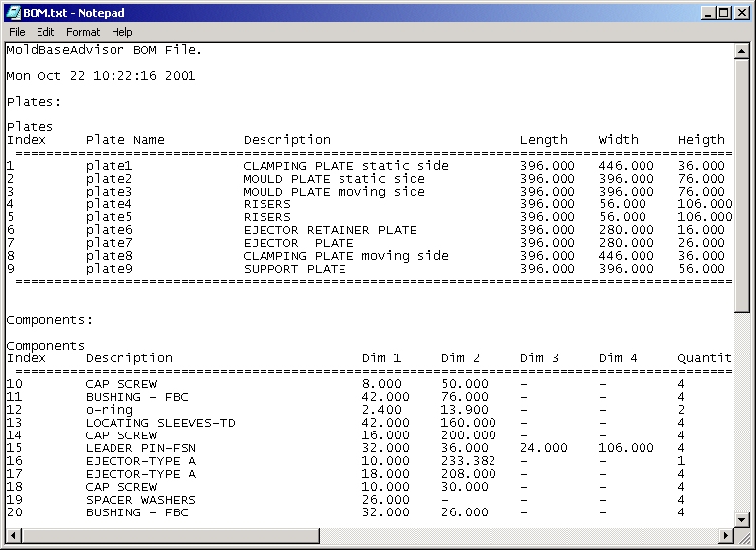Click the vertical scrollbar up arrow
Viewport: 756px width, 550px height.
(x=741, y=51)
